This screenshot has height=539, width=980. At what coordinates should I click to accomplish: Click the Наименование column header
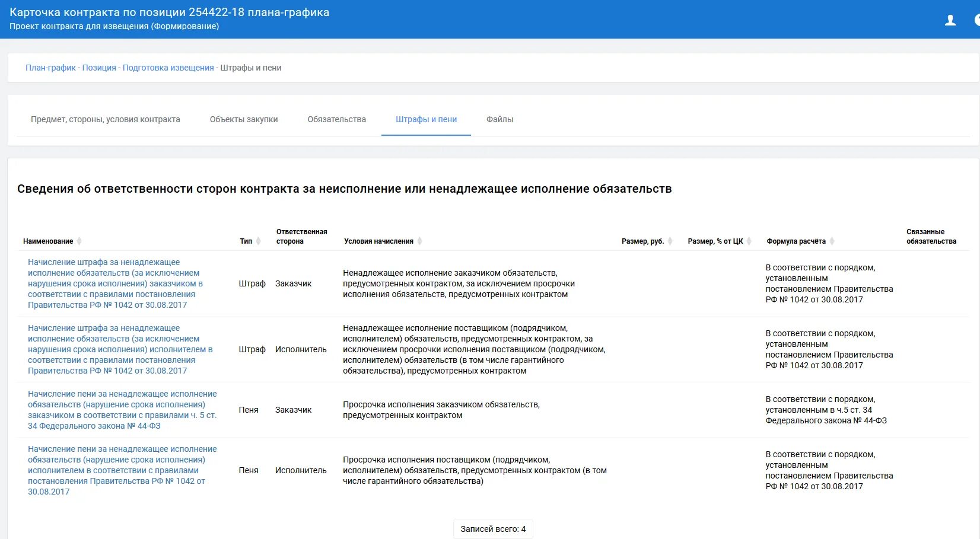(x=48, y=241)
